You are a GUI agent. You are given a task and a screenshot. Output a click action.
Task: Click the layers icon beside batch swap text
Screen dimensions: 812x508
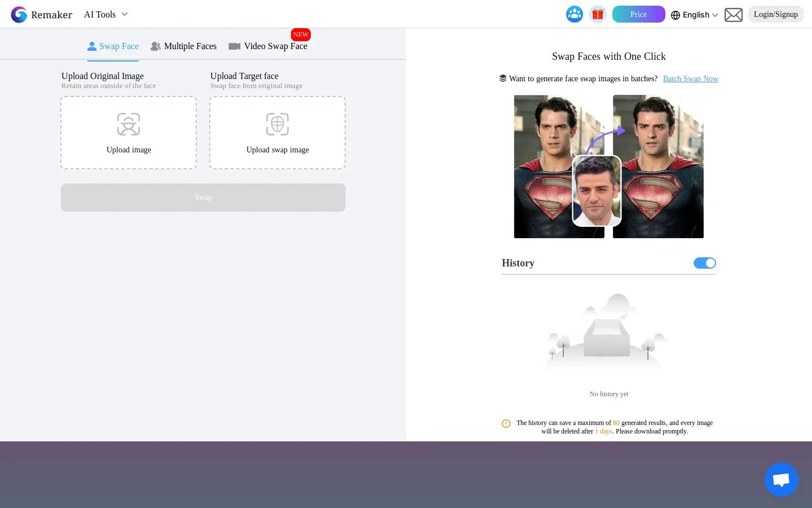[503, 78]
